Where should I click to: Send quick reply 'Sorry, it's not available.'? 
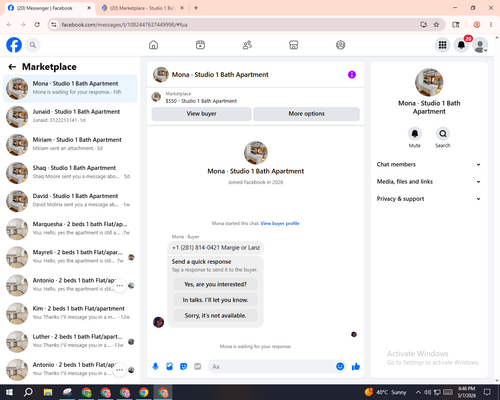pyautogui.click(x=215, y=315)
